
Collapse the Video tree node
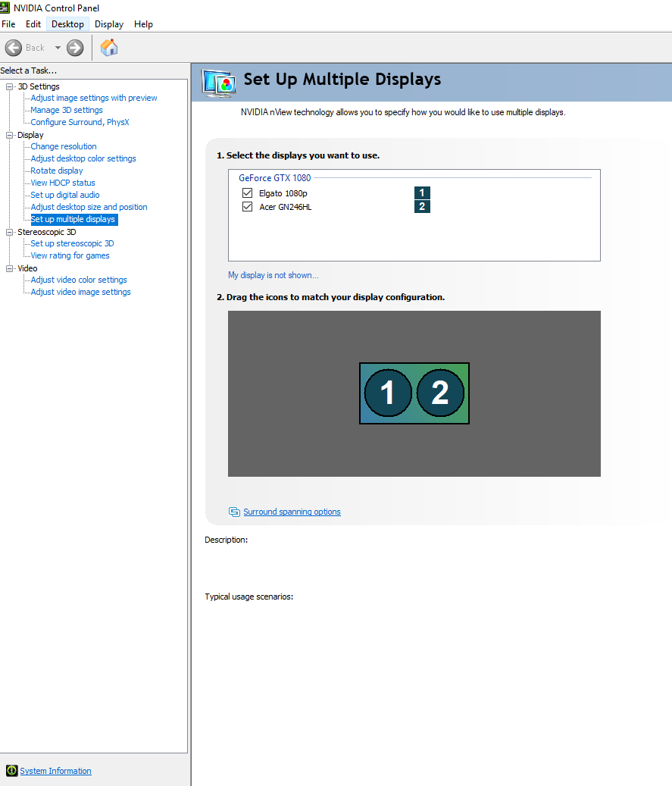pyautogui.click(x=10, y=268)
